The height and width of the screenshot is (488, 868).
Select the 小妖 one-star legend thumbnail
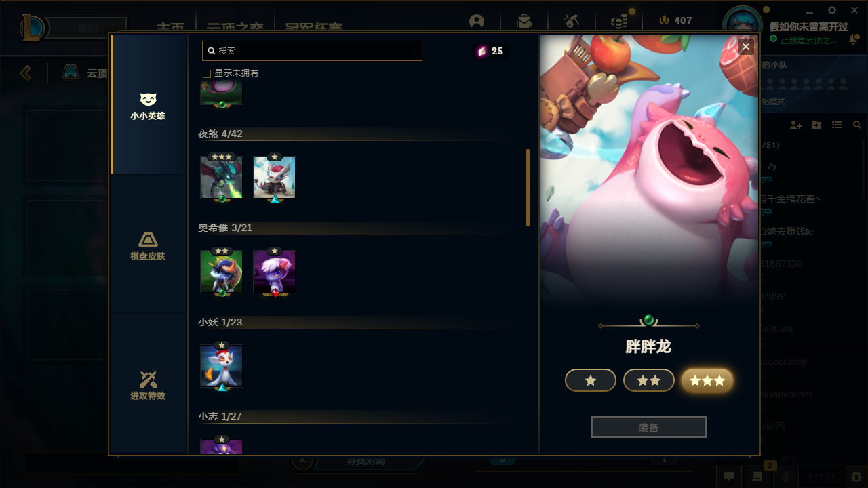coord(222,366)
